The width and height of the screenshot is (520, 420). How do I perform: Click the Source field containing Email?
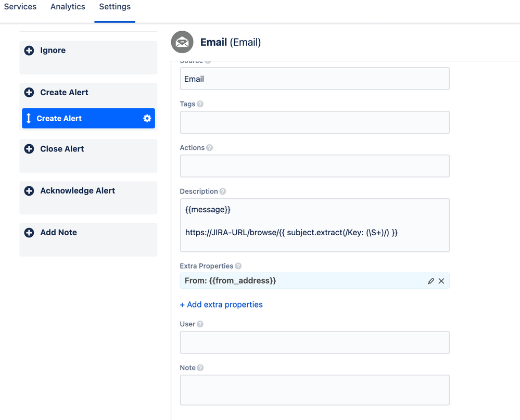(315, 79)
